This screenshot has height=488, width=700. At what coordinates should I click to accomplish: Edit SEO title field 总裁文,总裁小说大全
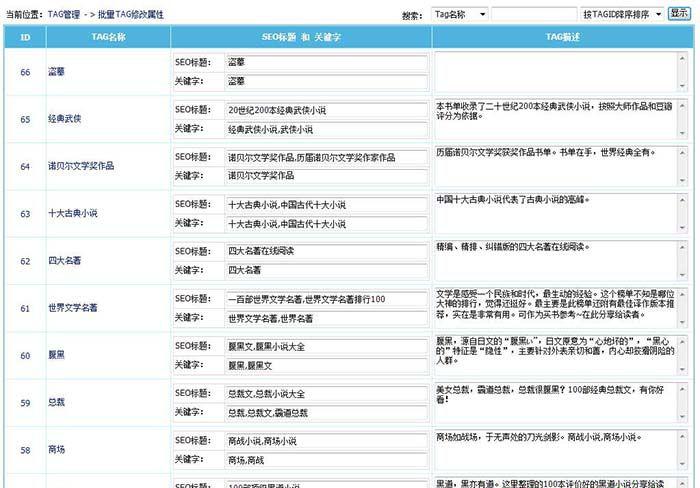pyautogui.click(x=327, y=394)
